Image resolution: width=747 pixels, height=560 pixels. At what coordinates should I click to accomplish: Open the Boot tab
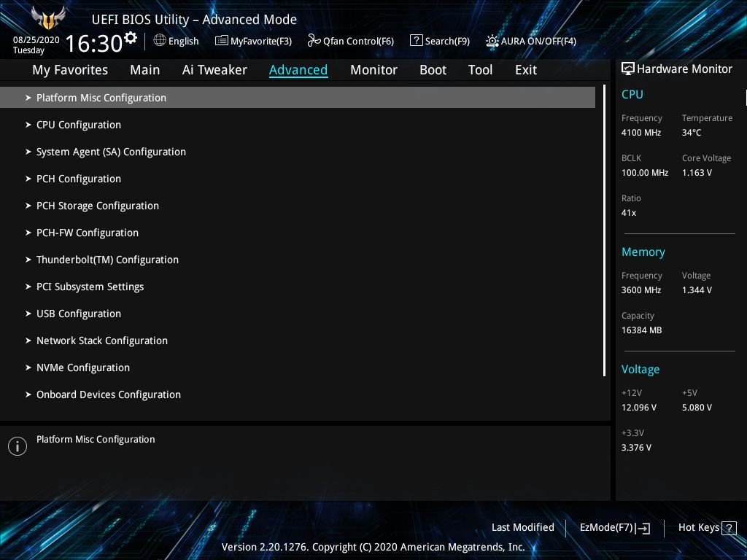pos(433,70)
